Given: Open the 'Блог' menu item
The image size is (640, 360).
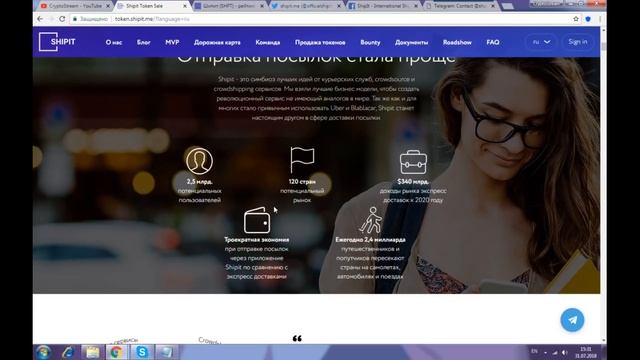Looking at the screenshot, I should pyautogui.click(x=144, y=42).
